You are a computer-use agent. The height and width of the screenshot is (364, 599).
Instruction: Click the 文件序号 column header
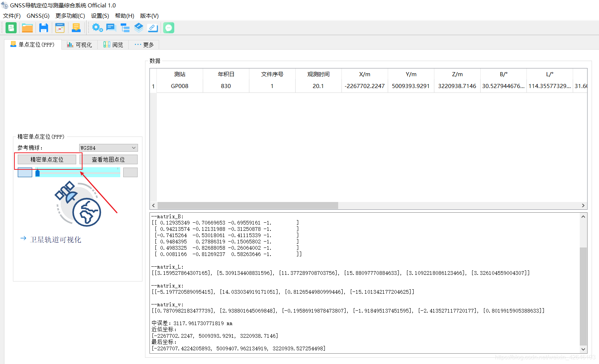272,74
